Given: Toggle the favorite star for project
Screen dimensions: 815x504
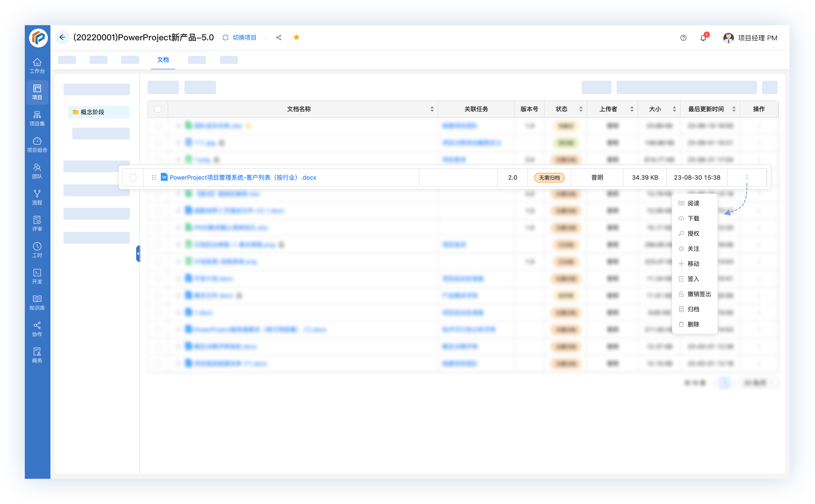Looking at the screenshot, I should (296, 37).
